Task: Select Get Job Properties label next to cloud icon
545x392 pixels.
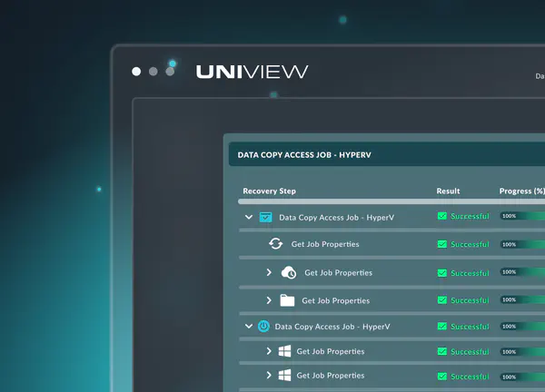Action: 338,273
